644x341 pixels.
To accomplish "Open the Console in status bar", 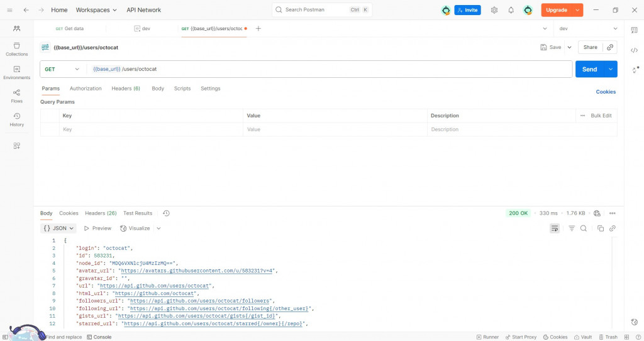I will tap(99, 337).
